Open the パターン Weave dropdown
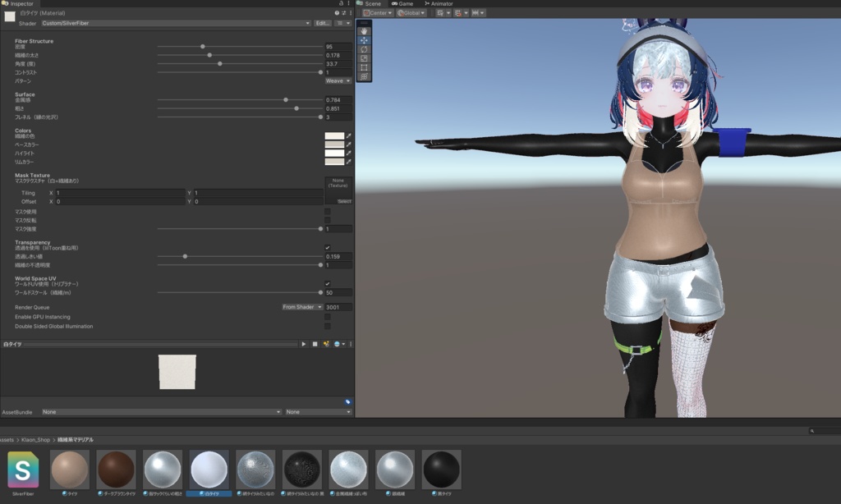This screenshot has width=841, height=504. pyautogui.click(x=338, y=81)
